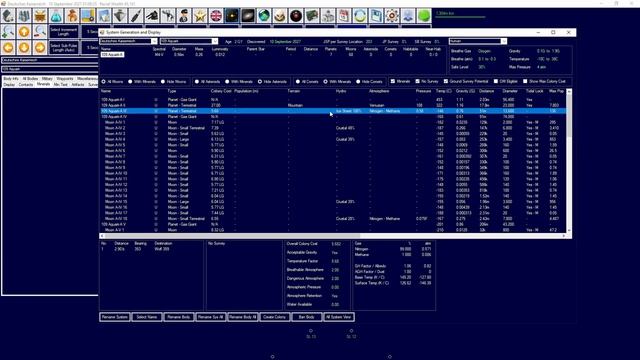Switch to the Body Info tab
This screenshot has height=360, width=640.
(x=11, y=78)
